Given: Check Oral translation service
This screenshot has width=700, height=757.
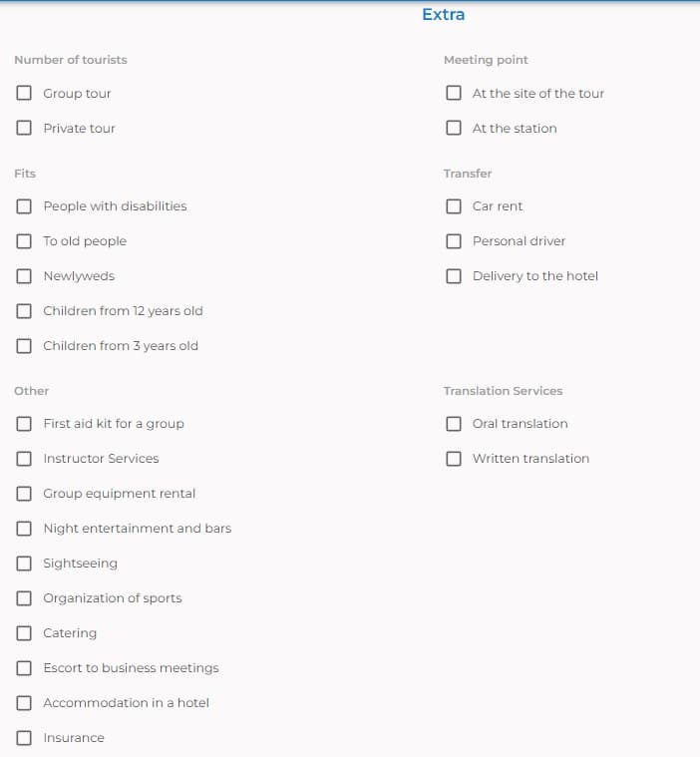Looking at the screenshot, I should (x=454, y=424).
